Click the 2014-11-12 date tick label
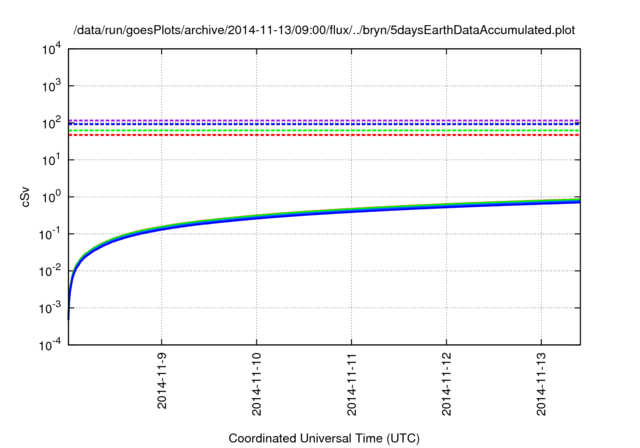 [x=447, y=384]
